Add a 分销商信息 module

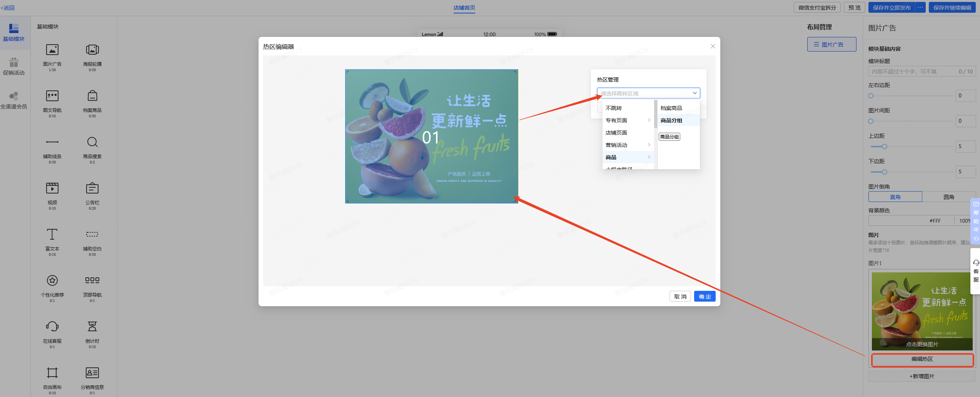click(x=92, y=380)
